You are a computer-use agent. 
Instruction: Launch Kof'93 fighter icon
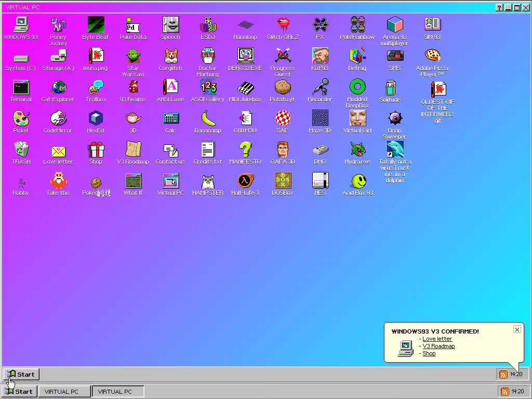coord(320,56)
